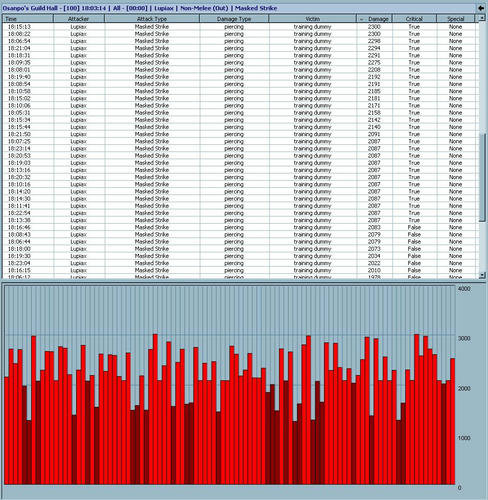488x500 pixels.
Task: Click the rightmost red bar in chart
Action: pyautogui.click(x=452, y=421)
